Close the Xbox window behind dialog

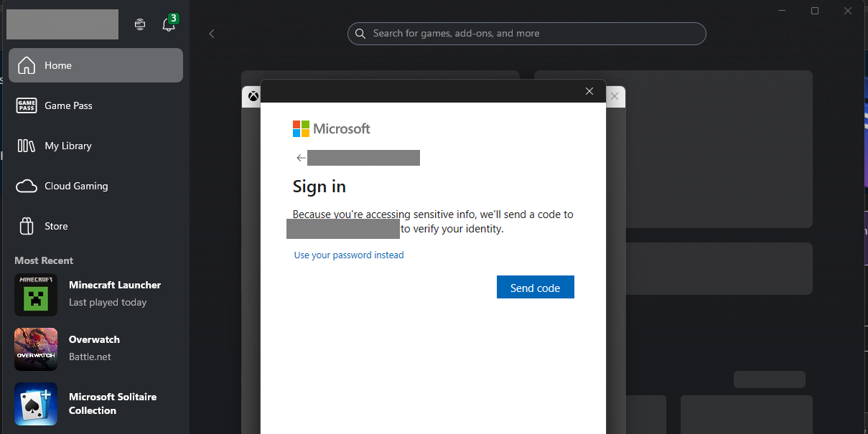(x=615, y=96)
